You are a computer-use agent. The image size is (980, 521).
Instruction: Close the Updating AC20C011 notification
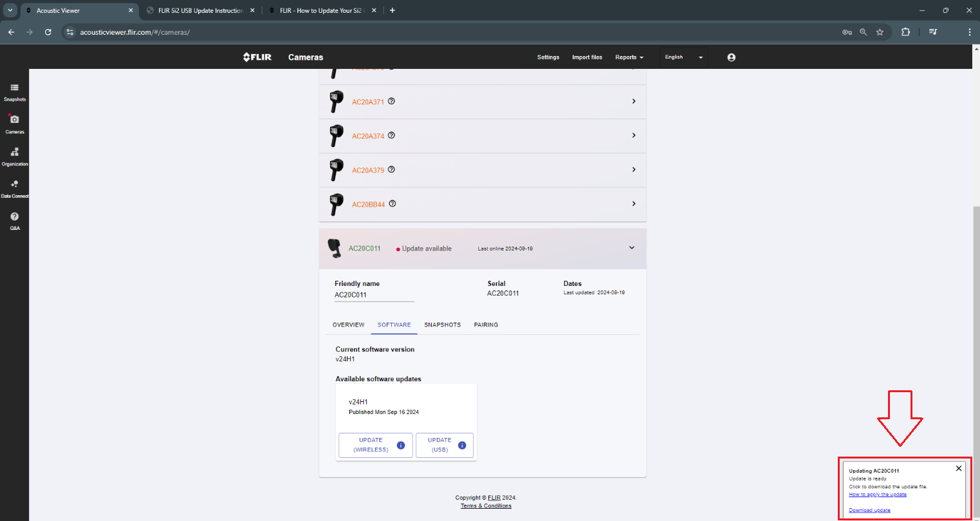[959, 468]
